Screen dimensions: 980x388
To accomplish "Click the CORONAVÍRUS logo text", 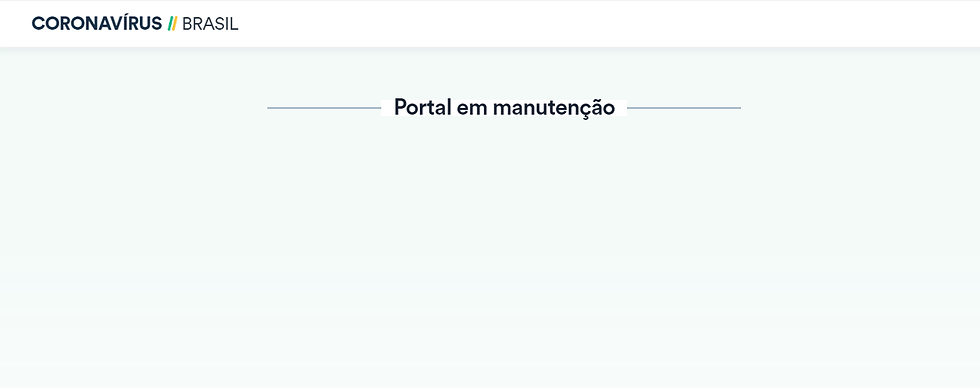I will pos(97,23).
